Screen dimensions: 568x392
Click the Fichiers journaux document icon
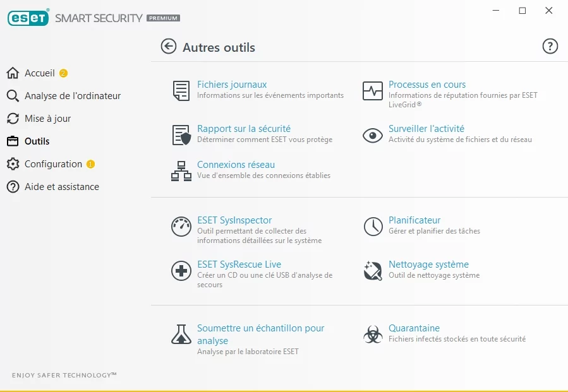(181, 90)
